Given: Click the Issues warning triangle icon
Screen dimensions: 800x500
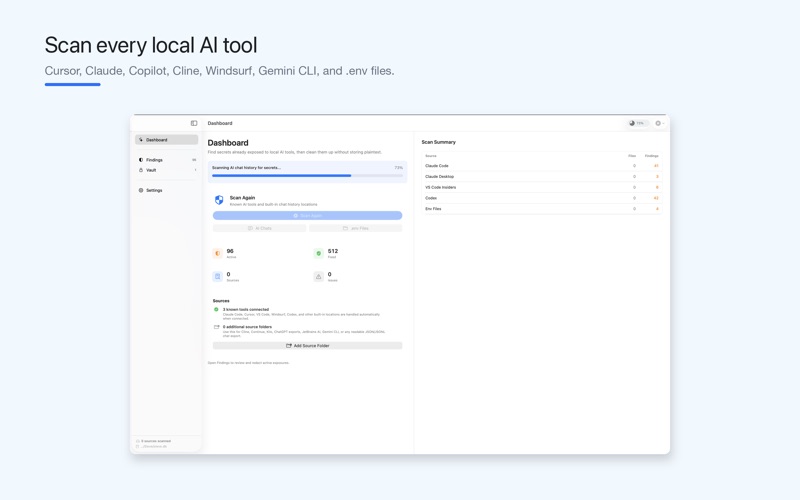Looking at the screenshot, I should point(318,277).
